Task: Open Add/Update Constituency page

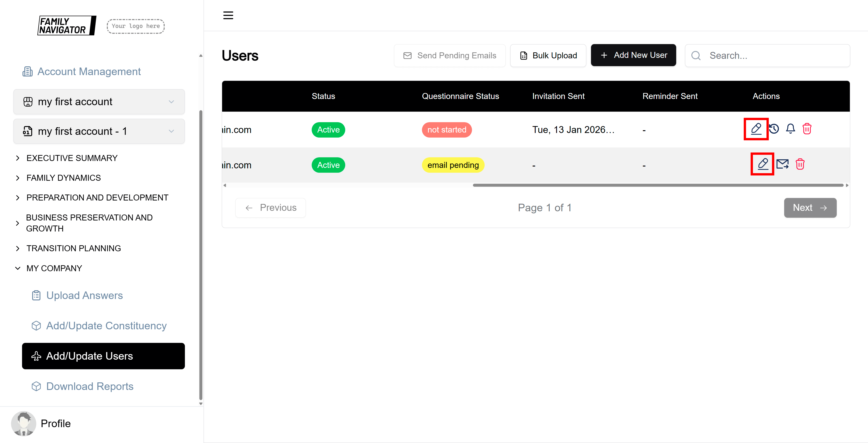Action: coord(106,326)
